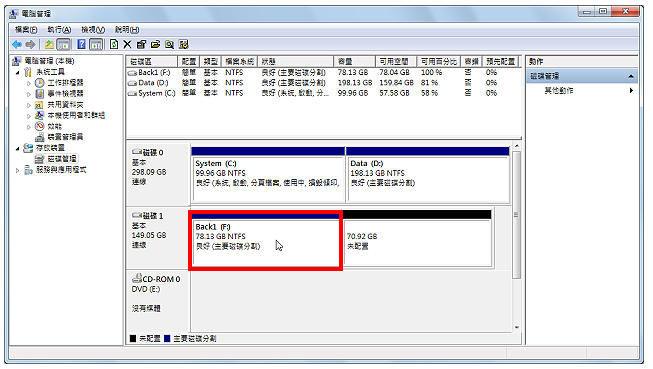Open the 執行(A) menu

click(59, 30)
